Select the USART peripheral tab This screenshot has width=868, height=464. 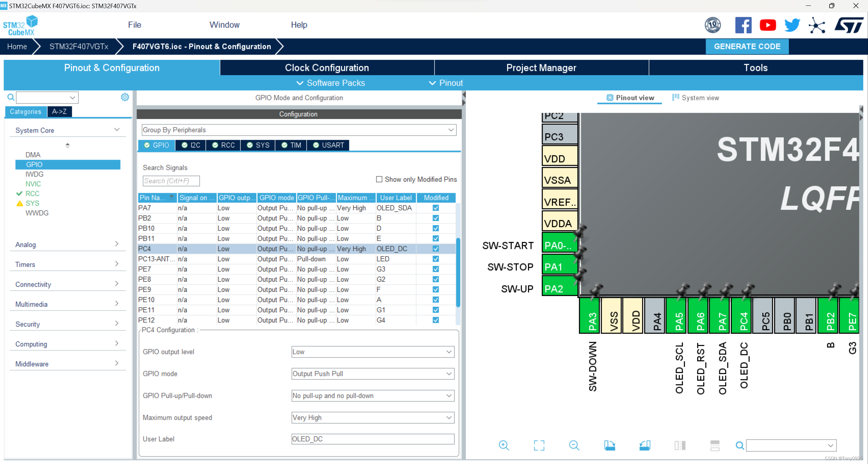(x=328, y=145)
